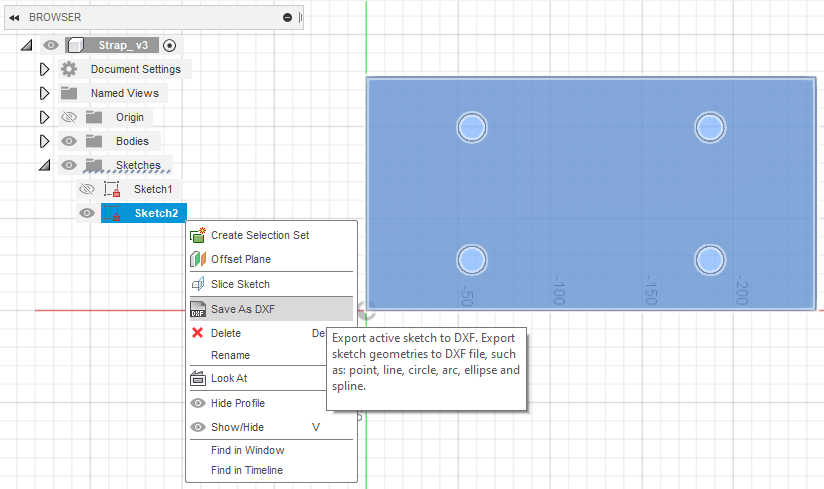Image resolution: width=824 pixels, height=489 pixels.
Task: Choose Rename from the context menu
Action: (230, 355)
